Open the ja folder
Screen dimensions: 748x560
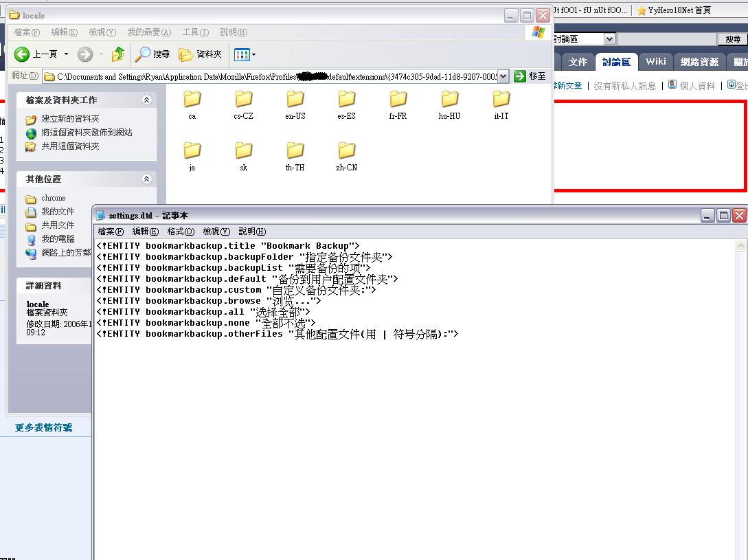[x=192, y=156]
